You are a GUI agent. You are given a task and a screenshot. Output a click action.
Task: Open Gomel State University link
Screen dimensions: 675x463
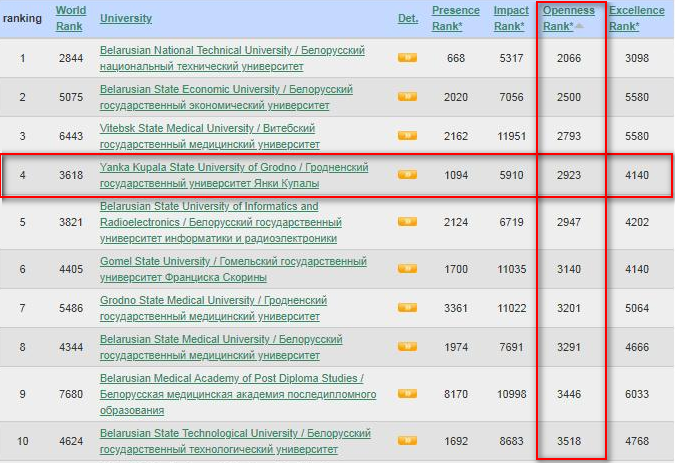233,269
